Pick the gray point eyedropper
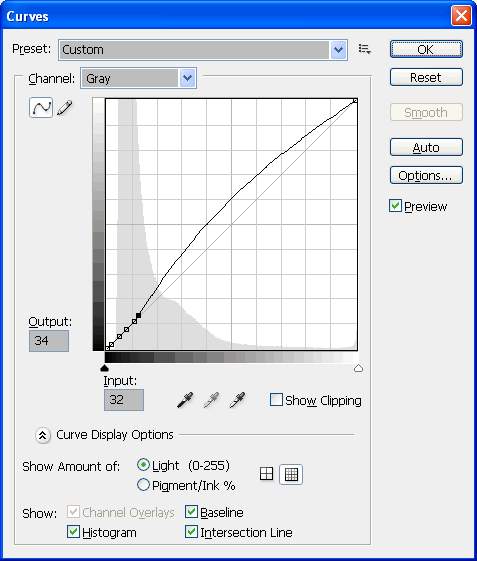This screenshot has height=561, width=477. tap(211, 400)
